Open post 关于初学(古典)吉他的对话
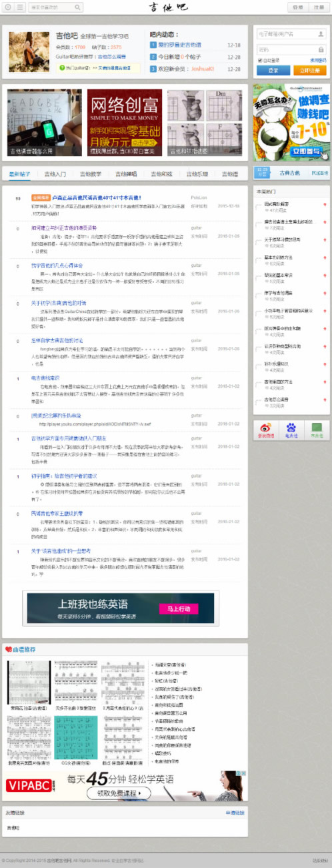This screenshot has width=332, height=868. tap(59, 303)
